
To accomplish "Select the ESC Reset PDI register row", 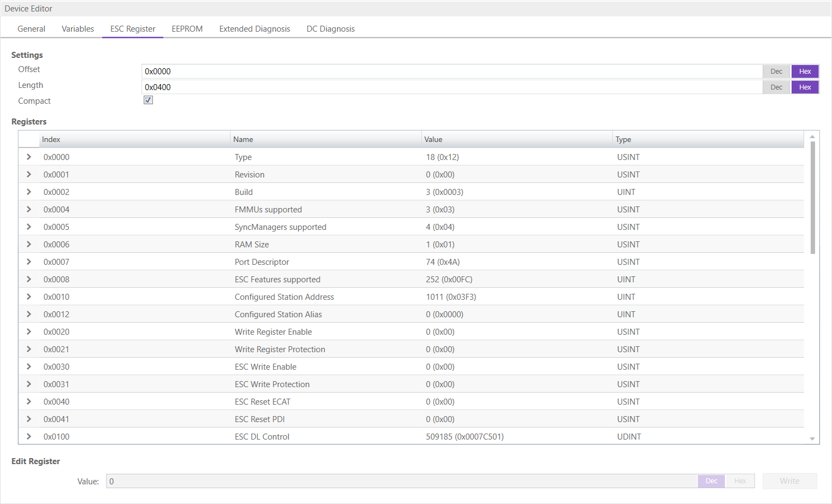I will point(259,419).
